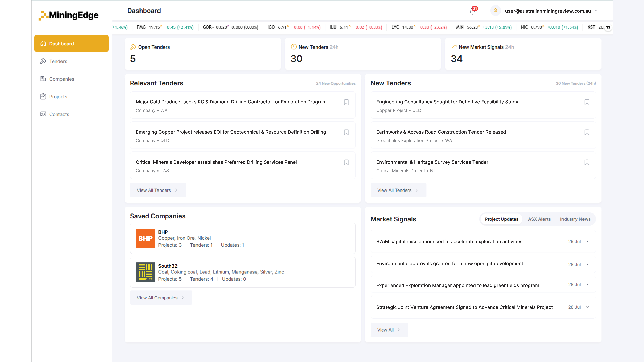Open the user account dropdown arrow

596,11
